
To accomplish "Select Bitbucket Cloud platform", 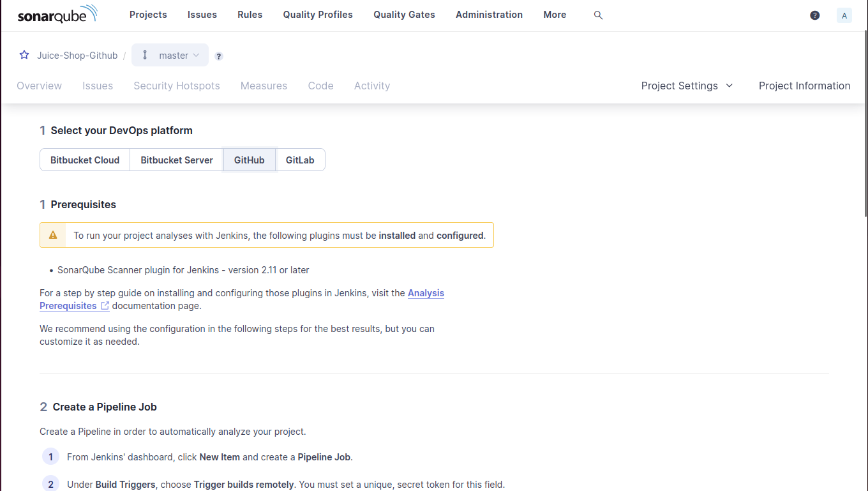I will point(85,160).
